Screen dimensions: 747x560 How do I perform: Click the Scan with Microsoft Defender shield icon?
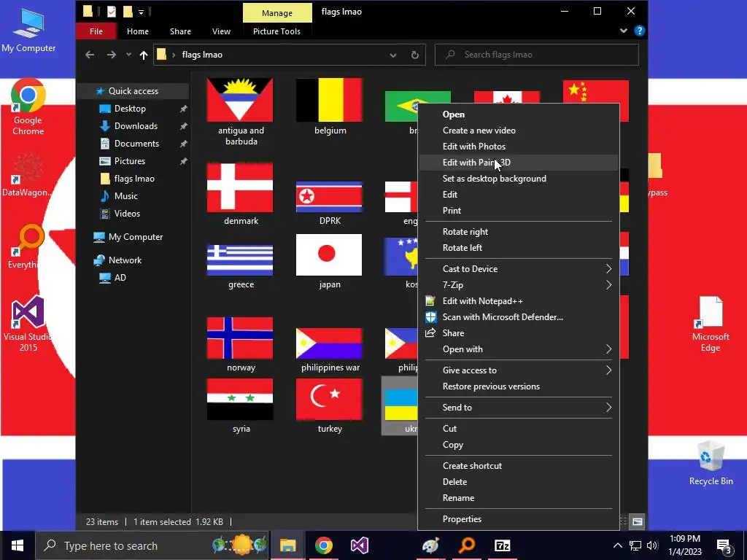click(430, 317)
